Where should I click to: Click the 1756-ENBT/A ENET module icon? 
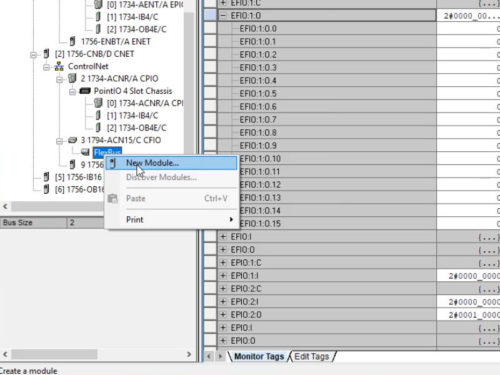[72, 41]
